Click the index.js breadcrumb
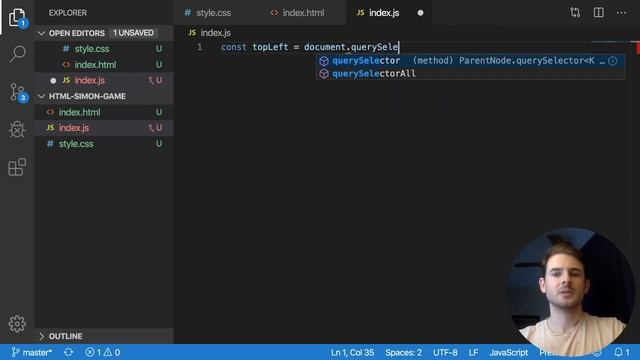 (210, 33)
